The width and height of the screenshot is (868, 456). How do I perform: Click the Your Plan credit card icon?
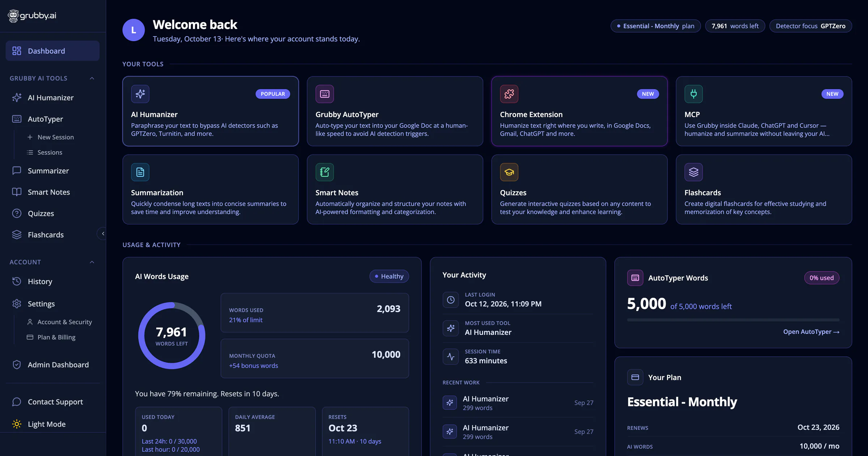coord(635,377)
